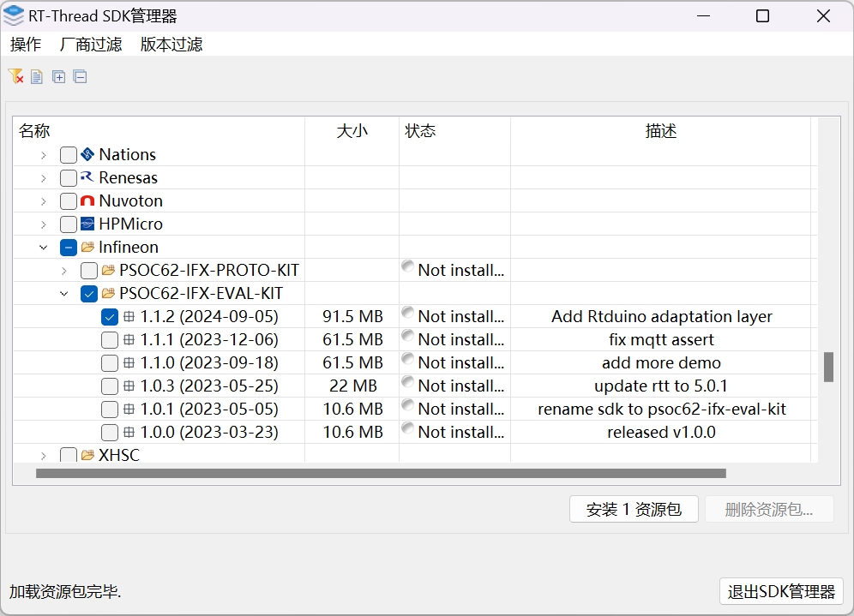This screenshot has width=854, height=616.
Task: Click the HPMicro vendor logo icon
Action: tap(87, 224)
